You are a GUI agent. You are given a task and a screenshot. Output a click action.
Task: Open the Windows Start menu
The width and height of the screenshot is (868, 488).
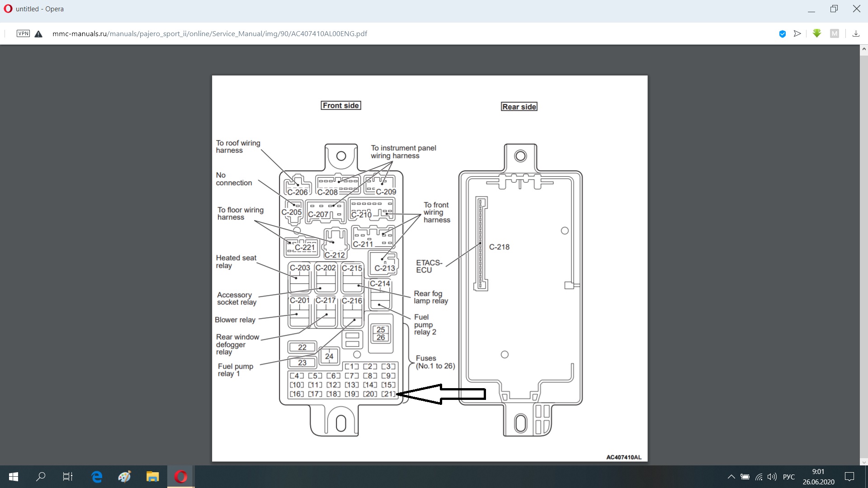click(x=14, y=477)
